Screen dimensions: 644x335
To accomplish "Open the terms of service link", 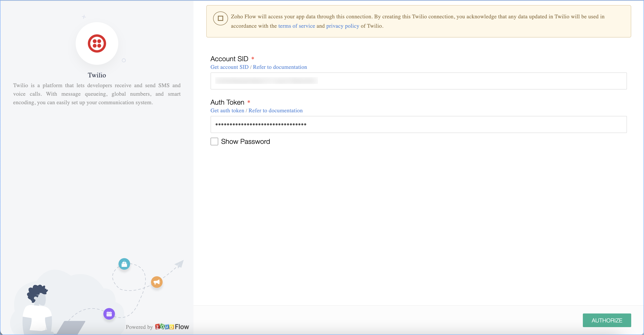I will point(296,26).
